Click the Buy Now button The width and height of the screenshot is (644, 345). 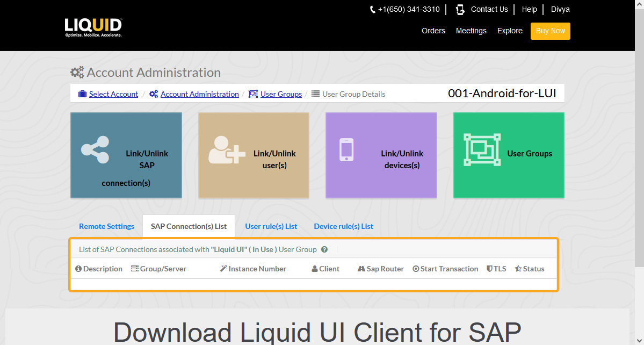[x=551, y=31]
